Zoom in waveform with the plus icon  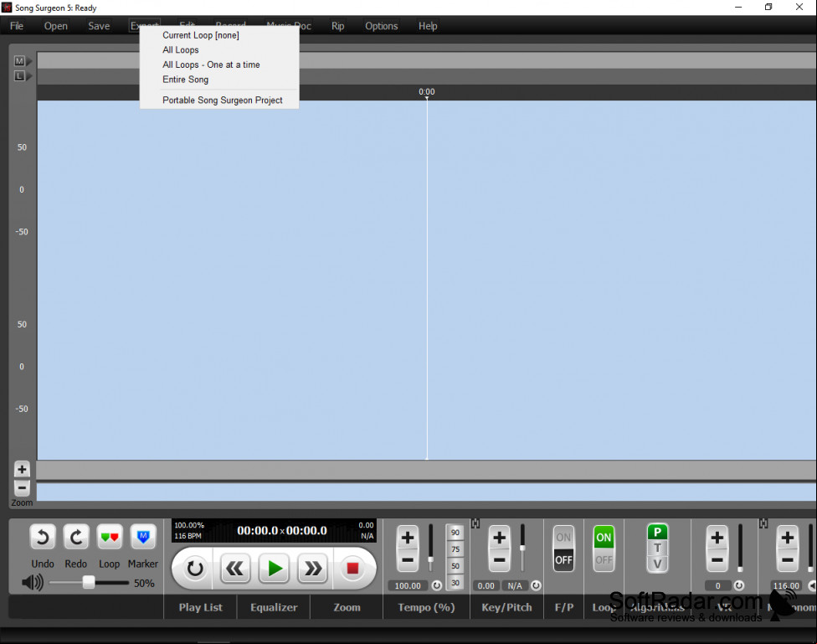point(22,469)
